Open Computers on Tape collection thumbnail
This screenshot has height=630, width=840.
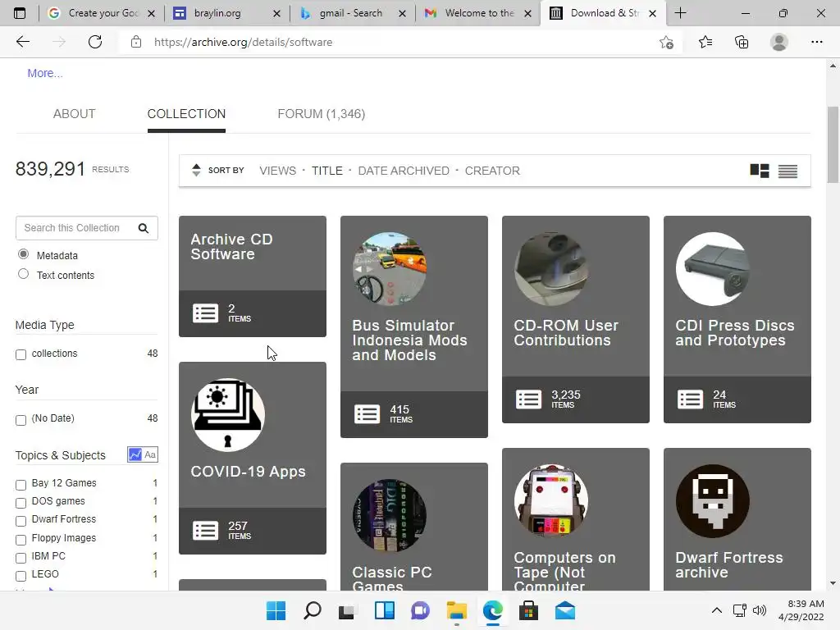point(551,501)
